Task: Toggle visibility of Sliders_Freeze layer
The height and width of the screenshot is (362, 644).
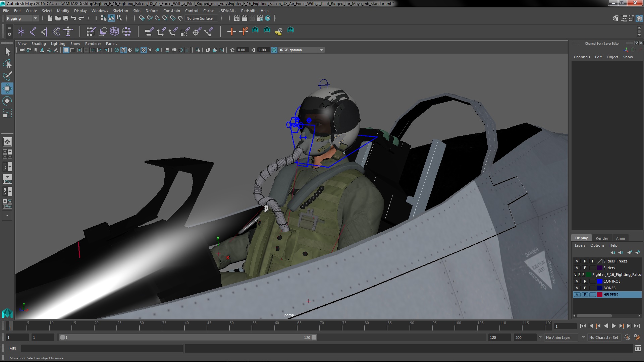Action: (x=577, y=261)
